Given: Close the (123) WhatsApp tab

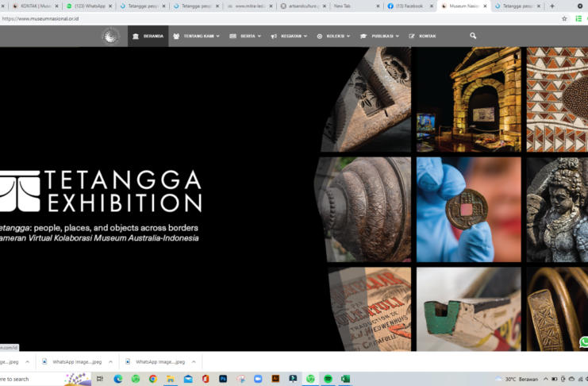Looking at the screenshot, I should 110,6.
